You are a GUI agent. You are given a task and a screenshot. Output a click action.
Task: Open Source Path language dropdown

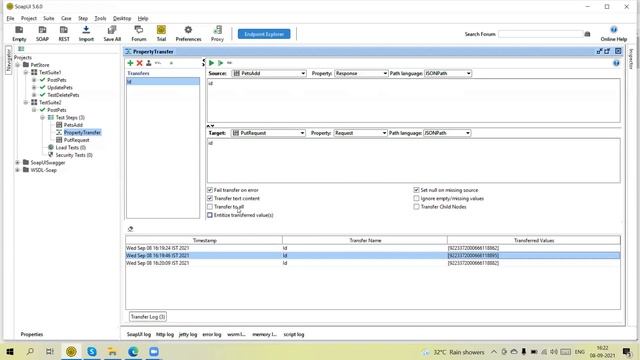pos(448,73)
